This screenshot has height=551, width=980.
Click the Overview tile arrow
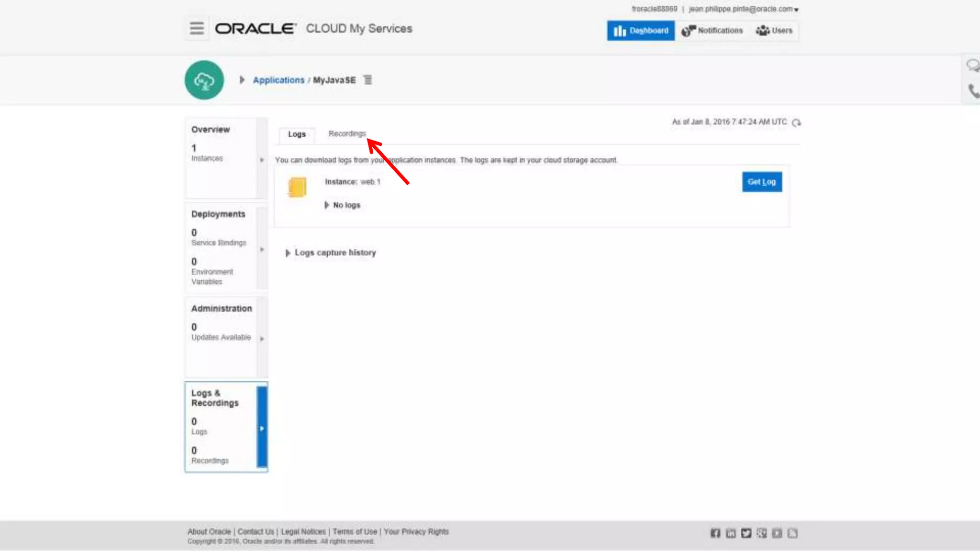point(262,160)
